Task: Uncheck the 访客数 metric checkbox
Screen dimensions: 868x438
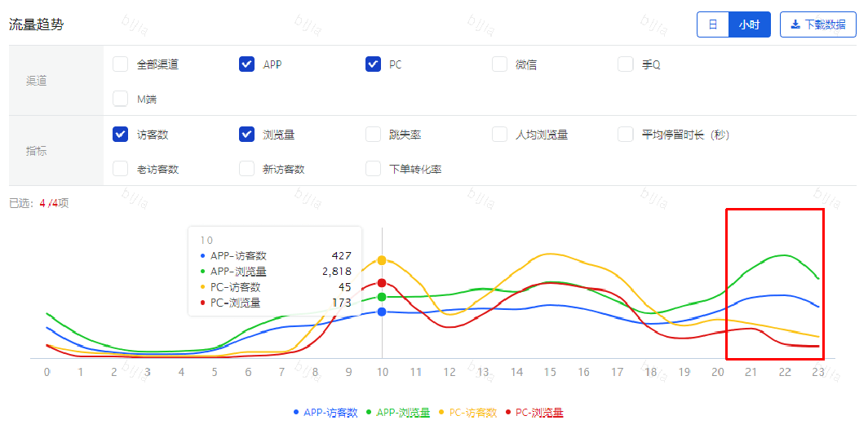Action: point(120,135)
